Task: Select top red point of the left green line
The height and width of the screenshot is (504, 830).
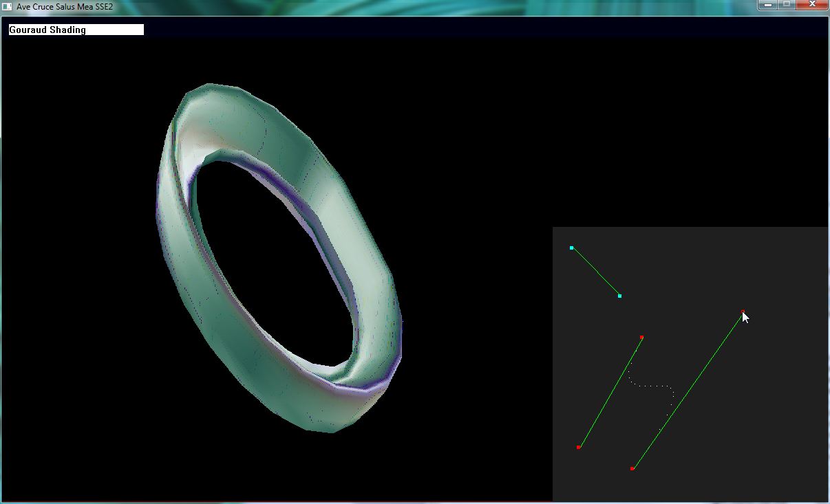Action: (x=641, y=337)
